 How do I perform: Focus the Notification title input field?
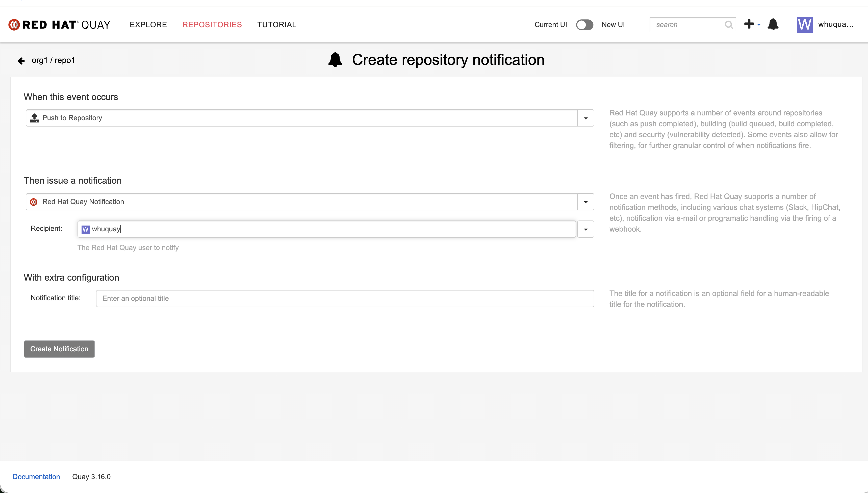(x=344, y=298)
